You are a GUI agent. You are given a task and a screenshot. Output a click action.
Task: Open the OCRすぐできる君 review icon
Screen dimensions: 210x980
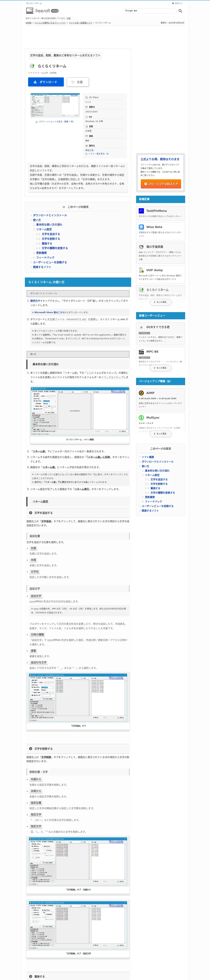tap(141, 327)
